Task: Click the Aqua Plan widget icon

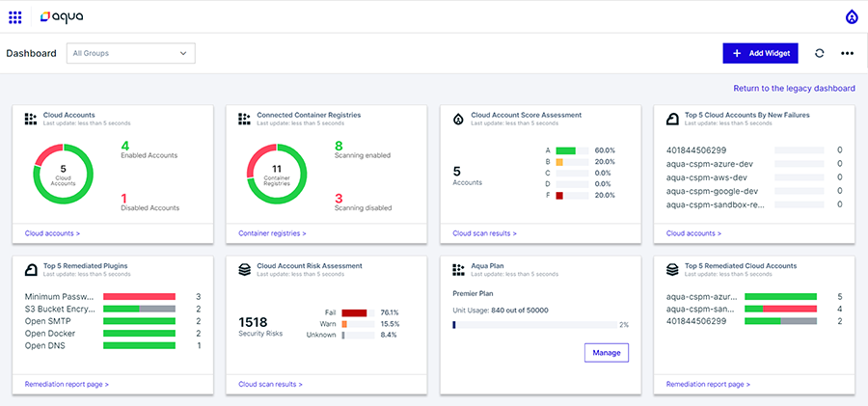Action: 458,270
